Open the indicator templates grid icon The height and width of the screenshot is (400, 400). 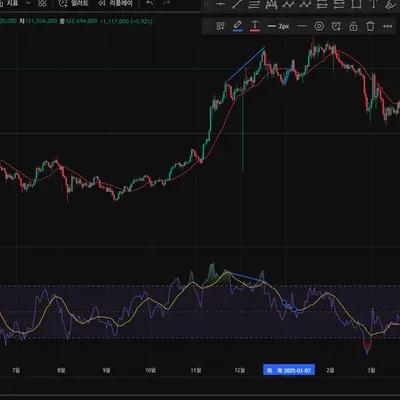(42, 3)
